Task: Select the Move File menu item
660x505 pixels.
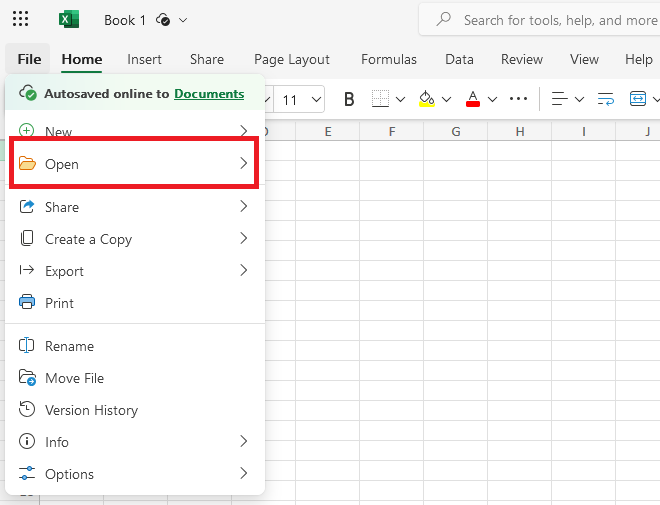Action: 135,377
